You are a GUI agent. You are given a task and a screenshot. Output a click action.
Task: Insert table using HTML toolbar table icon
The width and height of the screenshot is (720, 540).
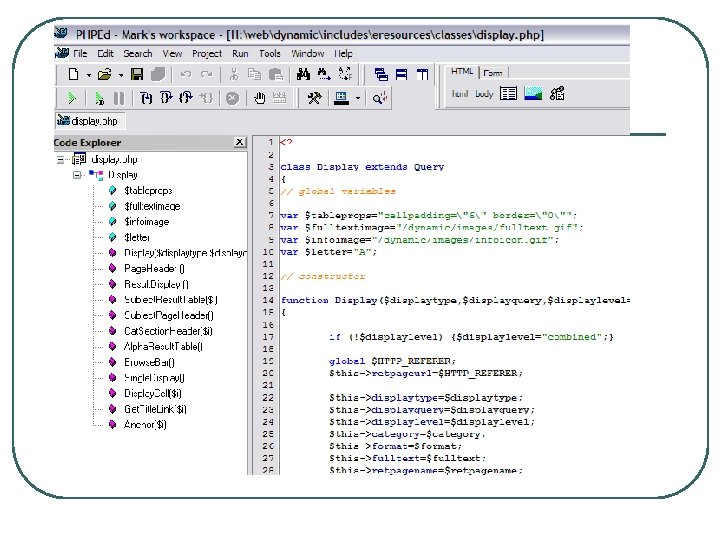[509, 94]
